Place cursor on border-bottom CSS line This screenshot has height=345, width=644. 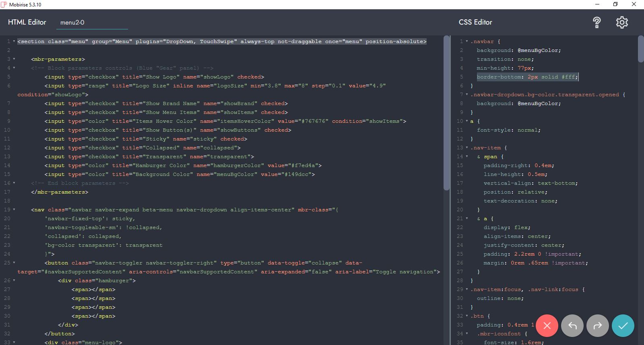coord(527,77)
